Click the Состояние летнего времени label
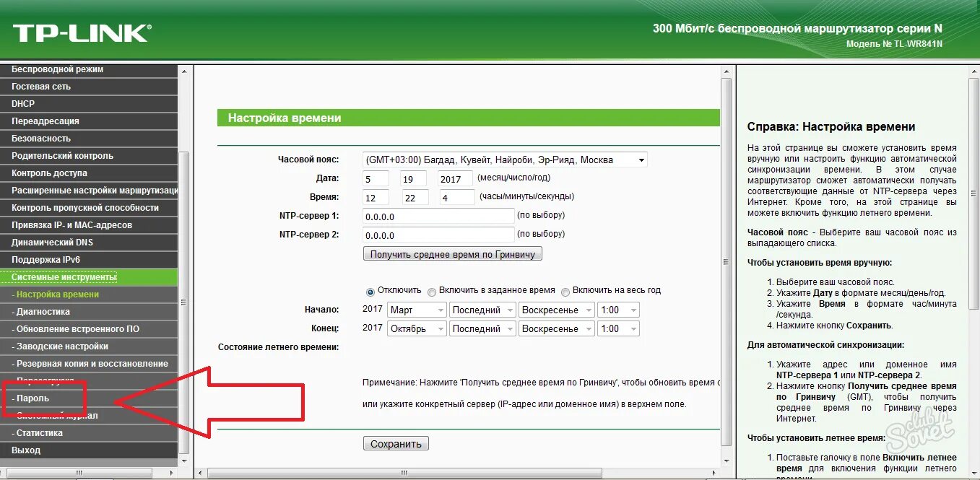 (278, 347)
